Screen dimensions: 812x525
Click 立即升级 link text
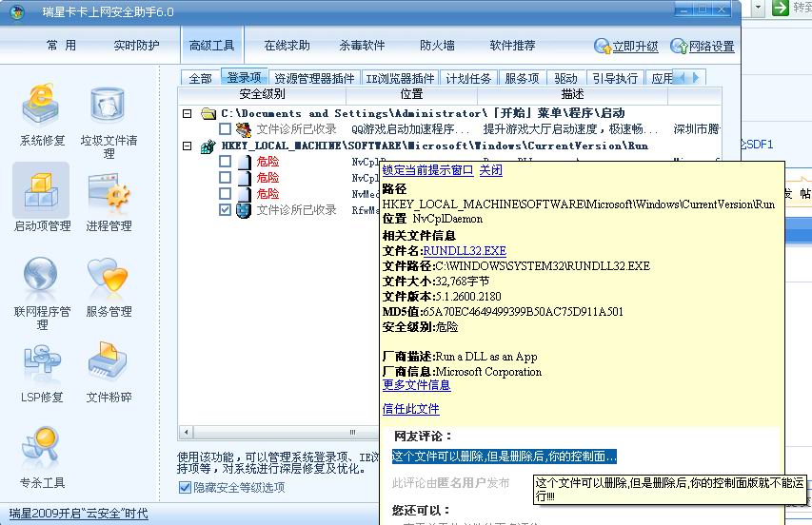[635, 47]
